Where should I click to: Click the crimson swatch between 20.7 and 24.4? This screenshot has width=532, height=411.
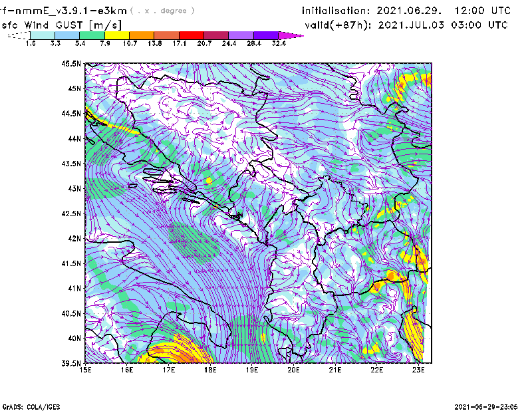tap(216, 35)
